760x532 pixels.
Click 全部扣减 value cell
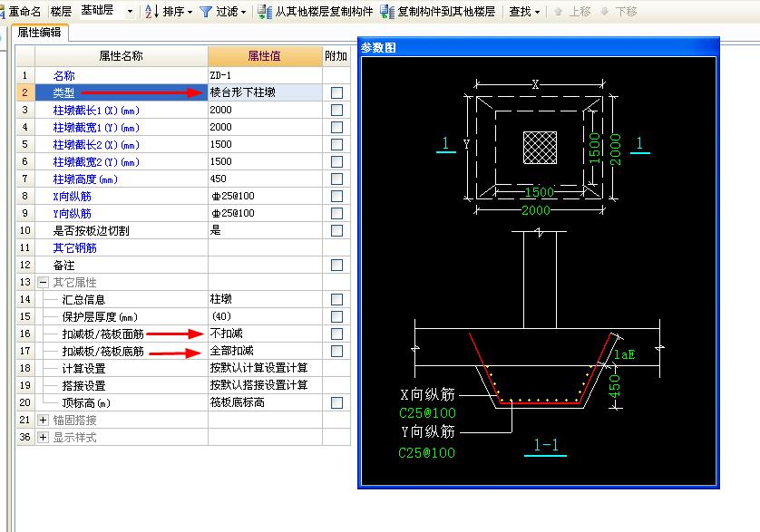tap(265, 351)
